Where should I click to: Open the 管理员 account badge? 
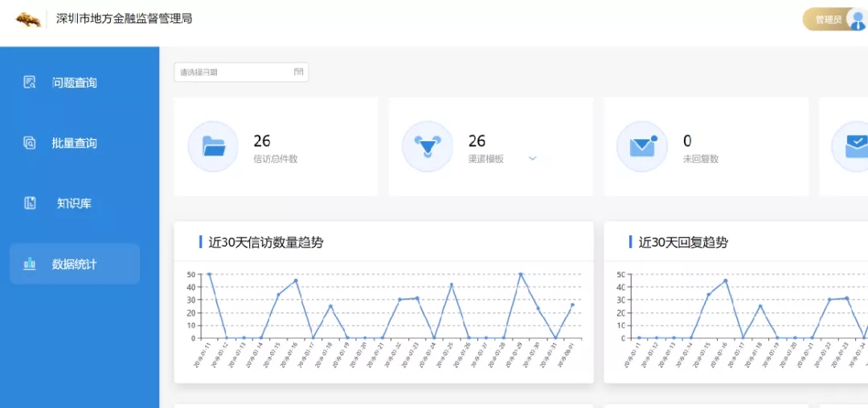(x=835, y=20)
